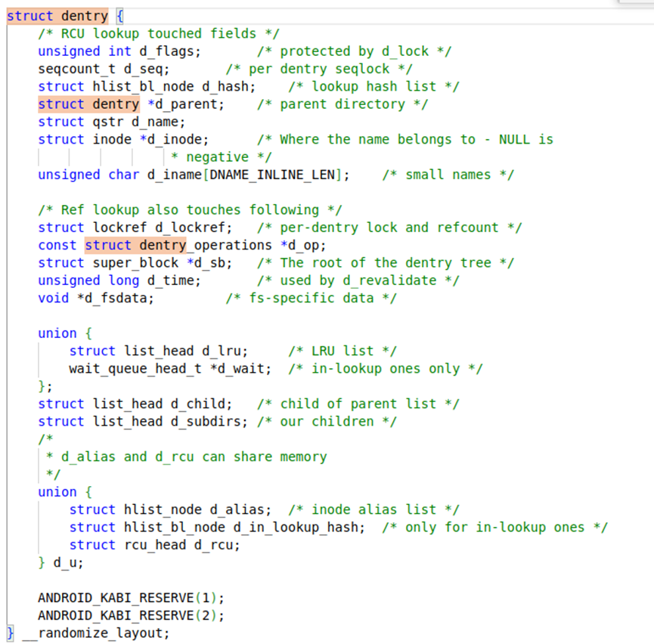Click the 'used by d_revalidate' comment
Viewport: 654px width, 644px height.
click(x=358, y=280)
